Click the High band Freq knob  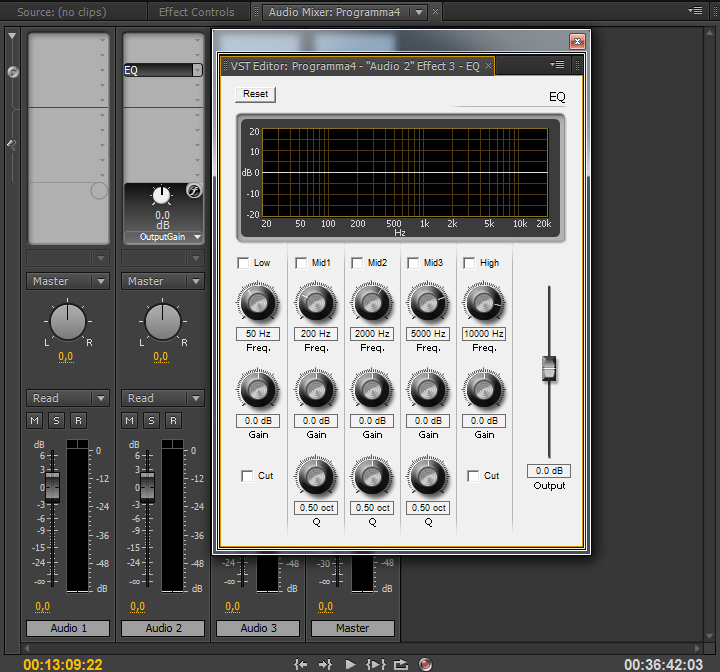click(484, 303)
